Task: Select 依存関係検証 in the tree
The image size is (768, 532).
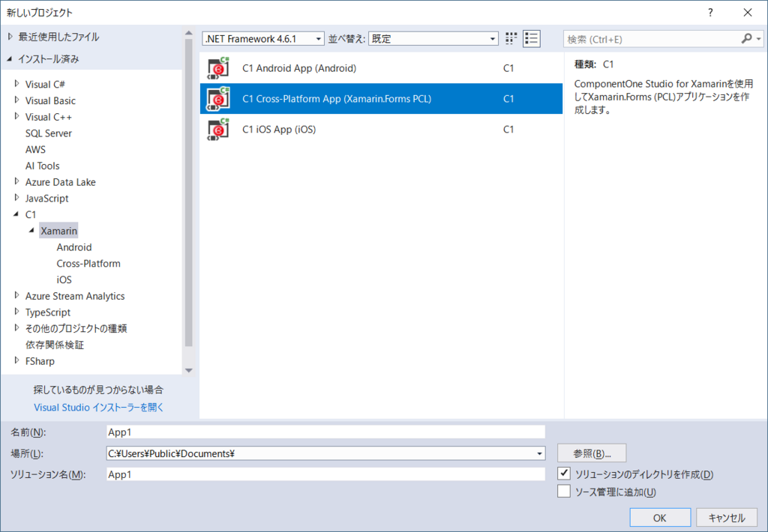Action: point(54,345)
